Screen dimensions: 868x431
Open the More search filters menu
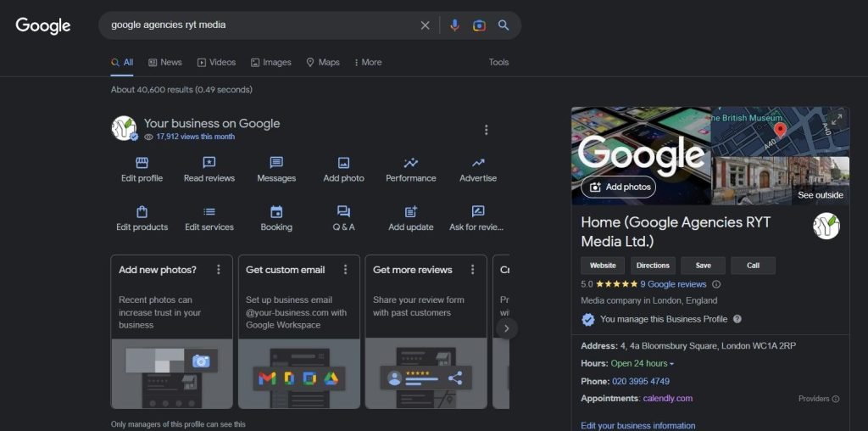(x=368, y=62)
